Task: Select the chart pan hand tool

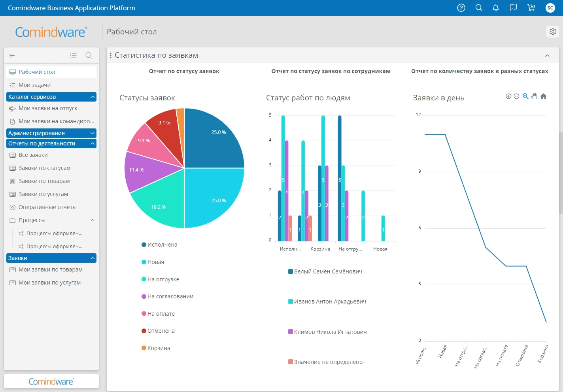Action: pyautogui.click(x=534, y=96)
